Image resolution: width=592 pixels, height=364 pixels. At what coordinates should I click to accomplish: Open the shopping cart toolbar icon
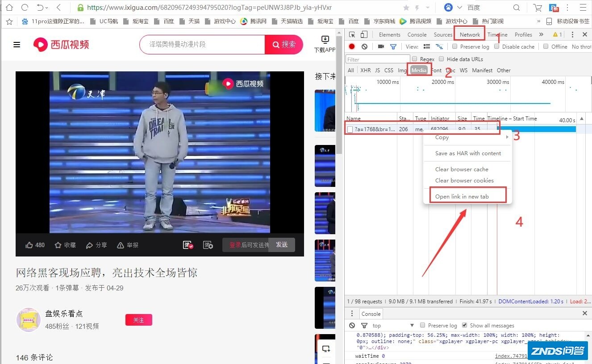pos(538,8)
